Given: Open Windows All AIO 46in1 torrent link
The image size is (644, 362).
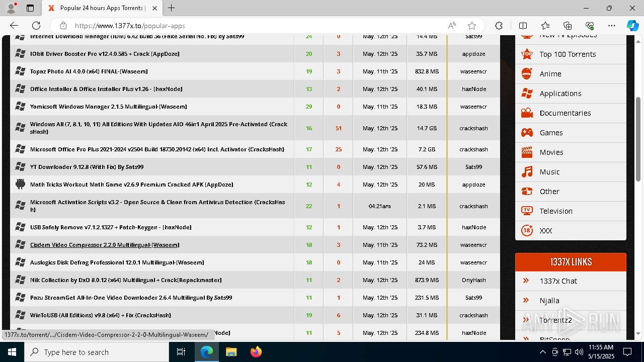Looking at the screenshot, I should point(158,128).
